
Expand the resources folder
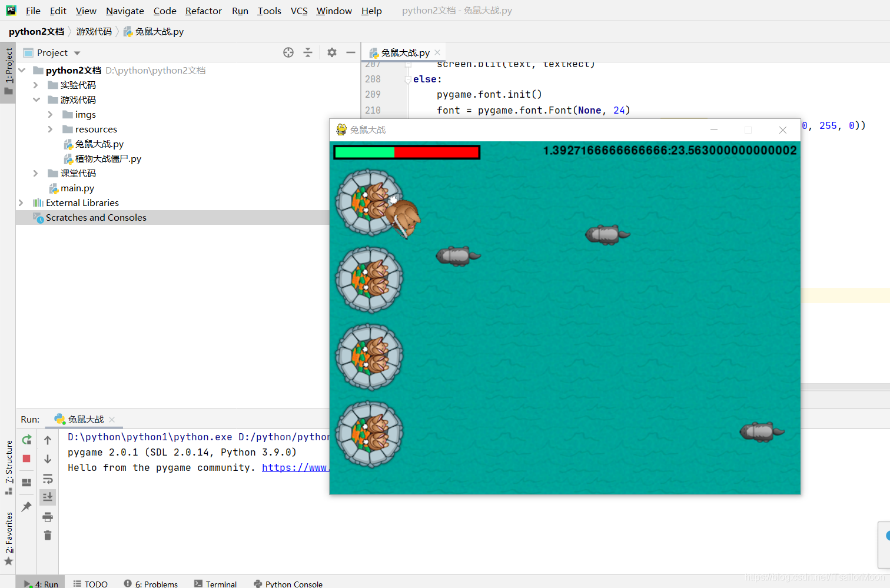(50, 129)
